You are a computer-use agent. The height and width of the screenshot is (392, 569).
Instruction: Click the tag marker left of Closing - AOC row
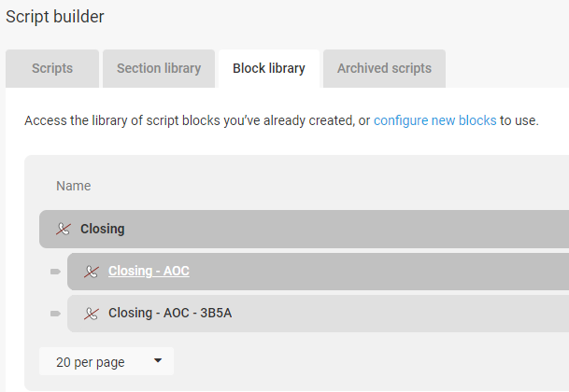tap(55, 272)
